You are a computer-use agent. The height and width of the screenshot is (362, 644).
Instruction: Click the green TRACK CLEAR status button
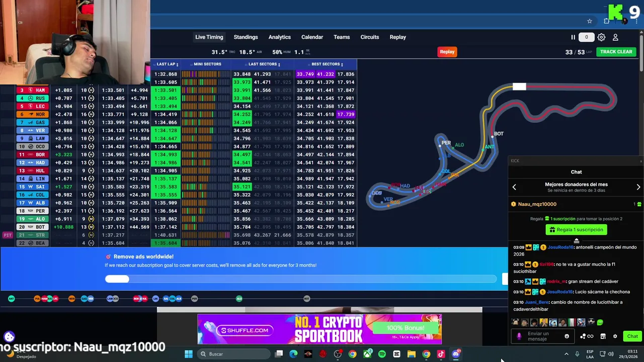pos(616,52)
